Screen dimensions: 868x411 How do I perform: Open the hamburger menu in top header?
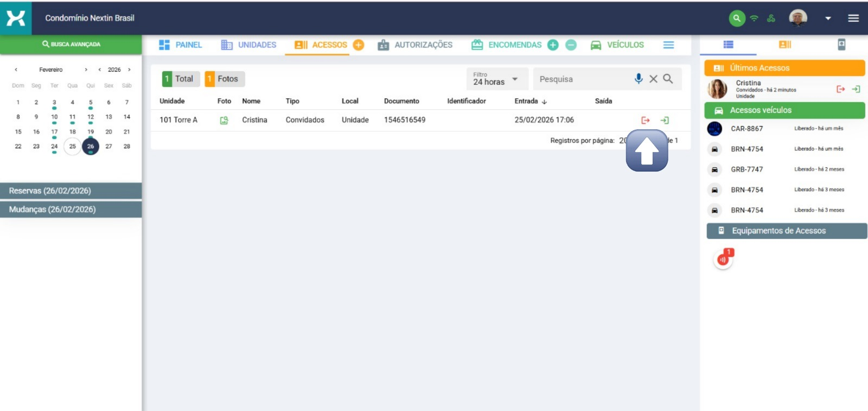point(853,18)
